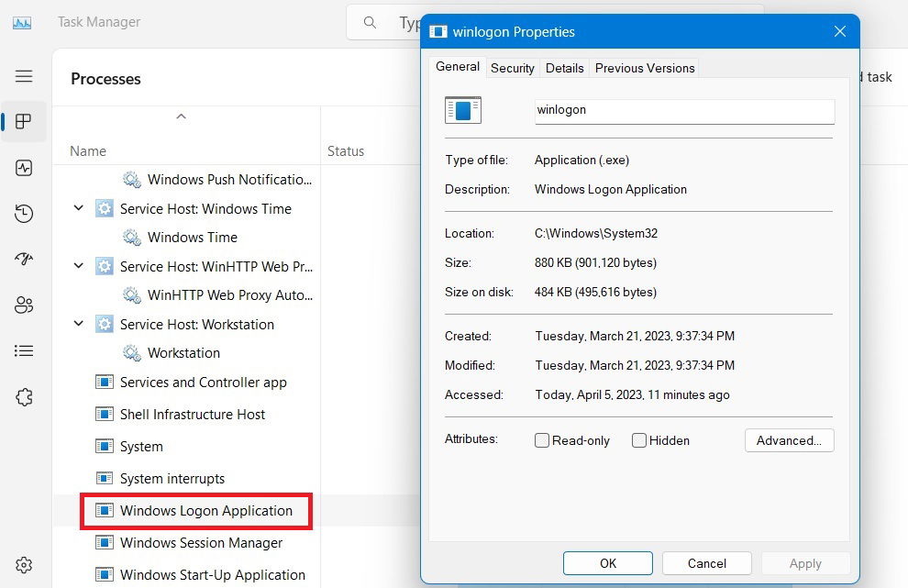908x588 pixels.
Task: Click the Advanced attributes button
Action: pos(789,440)
